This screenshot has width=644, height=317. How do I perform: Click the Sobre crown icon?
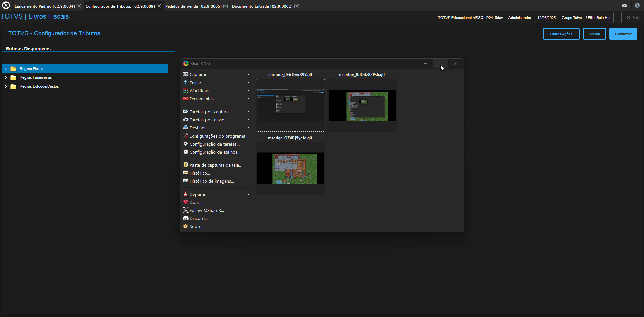(186, 226)
